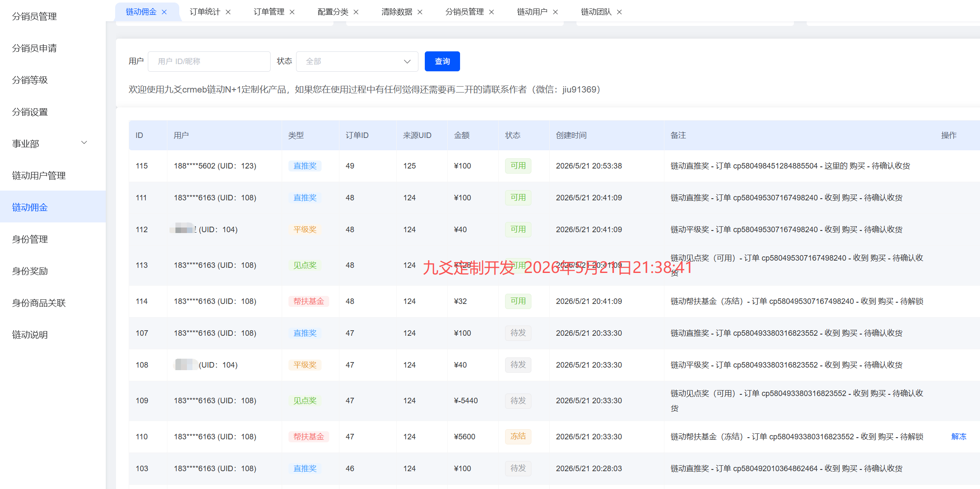980x489 pixels.
Task: Click 见点奖 tag in row 113
Action: pyautogui.click(x=305, y=265)
